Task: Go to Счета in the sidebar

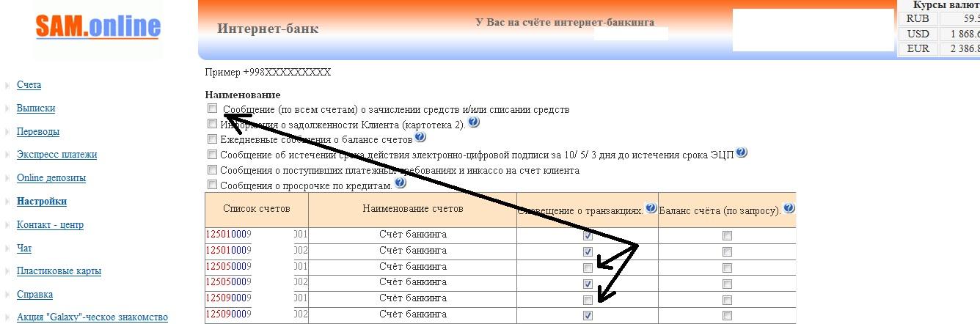Action: click(29, 85)
